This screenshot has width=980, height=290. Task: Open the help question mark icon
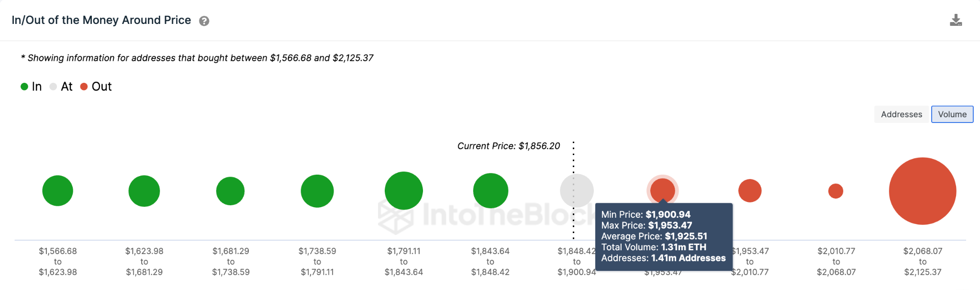click(x=204, y=21)
